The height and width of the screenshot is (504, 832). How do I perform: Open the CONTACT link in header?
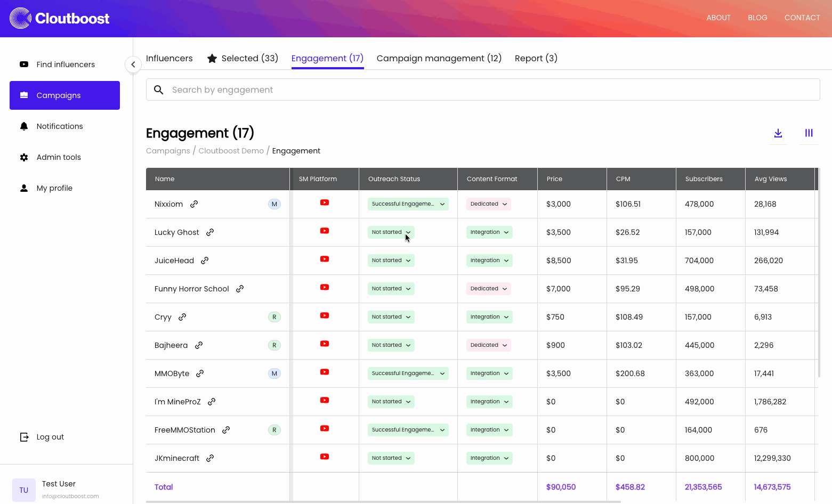(x=802, y=18)
